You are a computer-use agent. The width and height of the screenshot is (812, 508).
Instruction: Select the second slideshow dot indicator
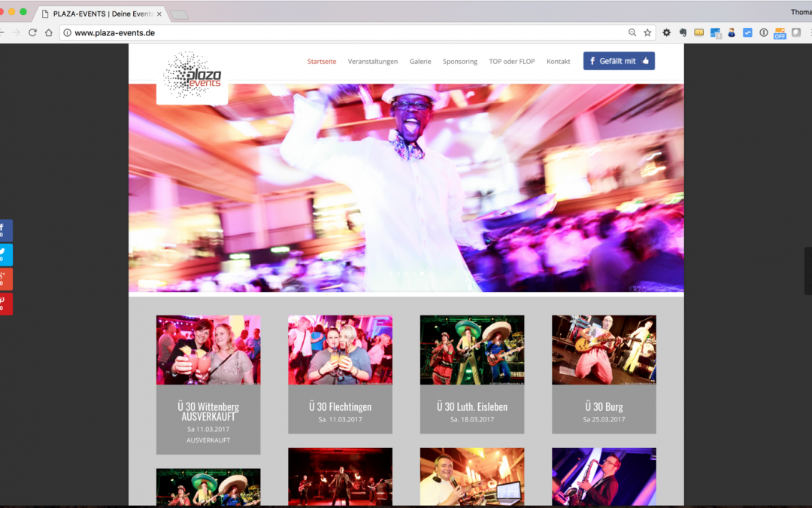point(397,275)
